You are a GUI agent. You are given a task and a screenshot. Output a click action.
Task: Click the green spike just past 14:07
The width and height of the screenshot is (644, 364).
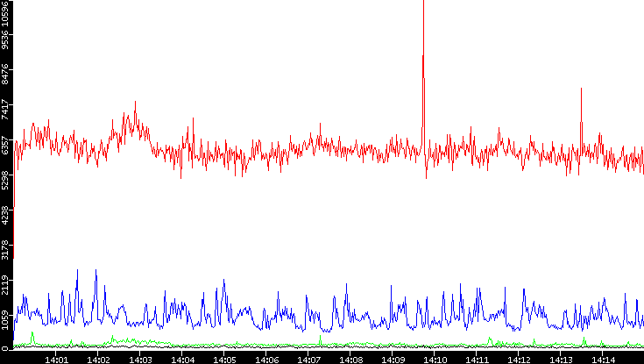[321, 339]
